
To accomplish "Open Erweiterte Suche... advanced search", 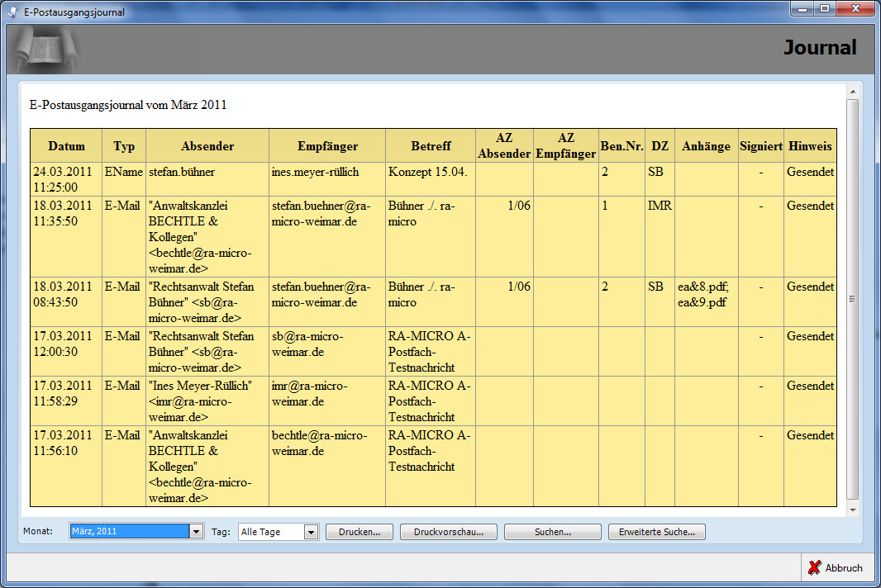I will (656, 532).
